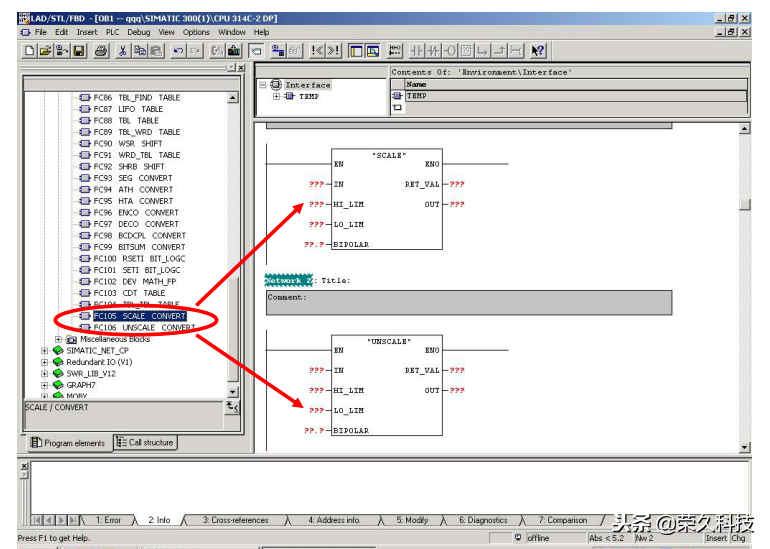Click the Print icon in the toolbar
The width and height of the screenshot is (770, 549).
[x=101, y=50]
